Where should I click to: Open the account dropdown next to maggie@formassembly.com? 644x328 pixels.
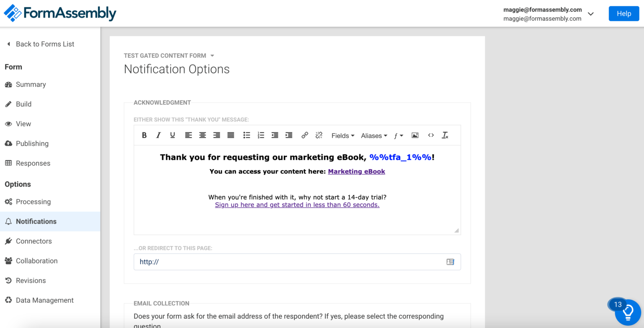coord(591,14)
